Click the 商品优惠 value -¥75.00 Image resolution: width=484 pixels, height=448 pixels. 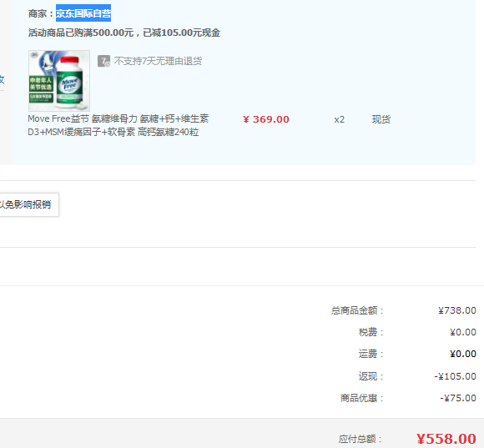coord(458,398)
